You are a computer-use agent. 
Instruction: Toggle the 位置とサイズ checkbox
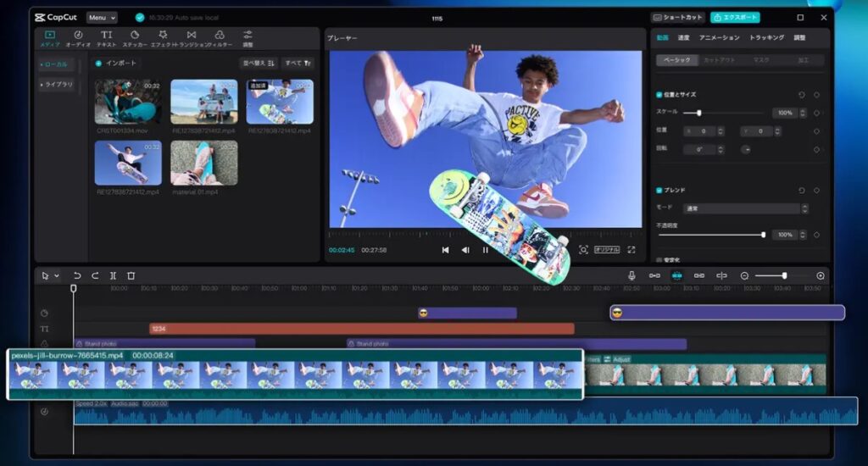coord(659,95)
